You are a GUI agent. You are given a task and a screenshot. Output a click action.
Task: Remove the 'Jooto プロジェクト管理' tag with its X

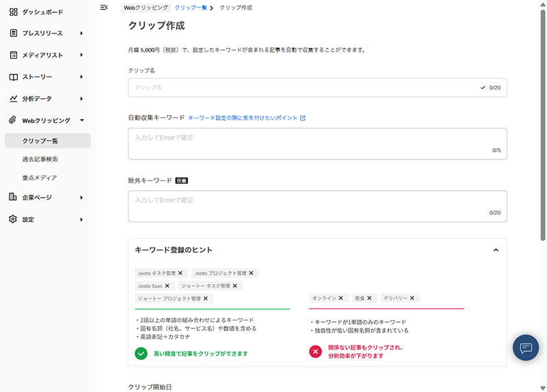[x=251, y=273]
